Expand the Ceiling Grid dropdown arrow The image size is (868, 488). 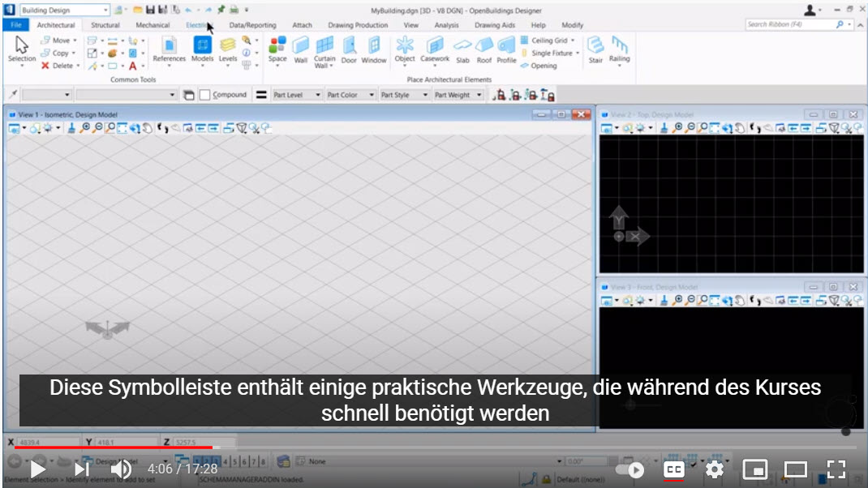point(573,41)
